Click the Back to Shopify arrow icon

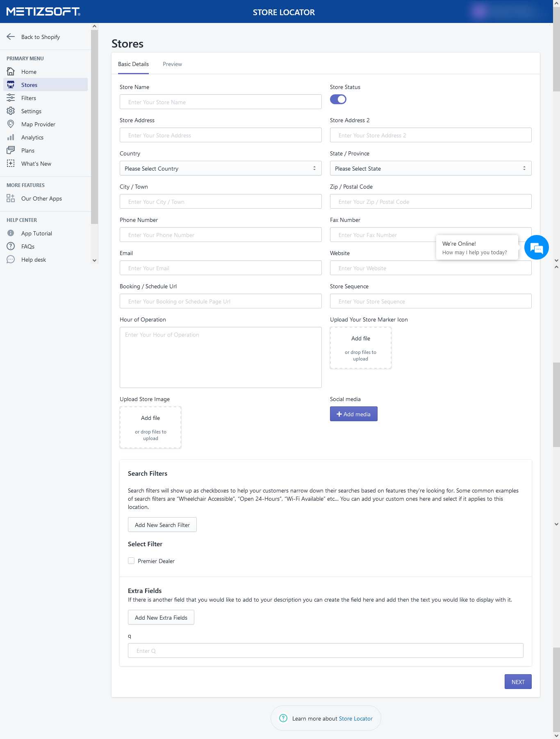click(11, 37)
